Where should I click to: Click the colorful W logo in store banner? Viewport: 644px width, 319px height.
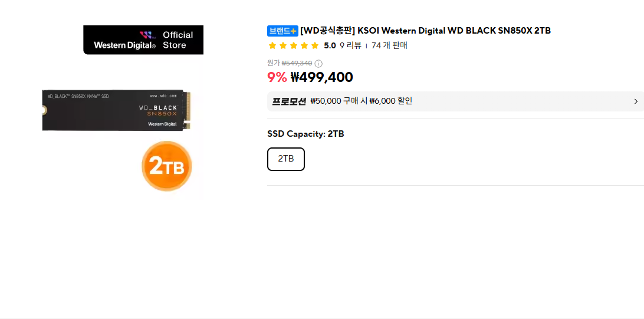tap(146, 35)
